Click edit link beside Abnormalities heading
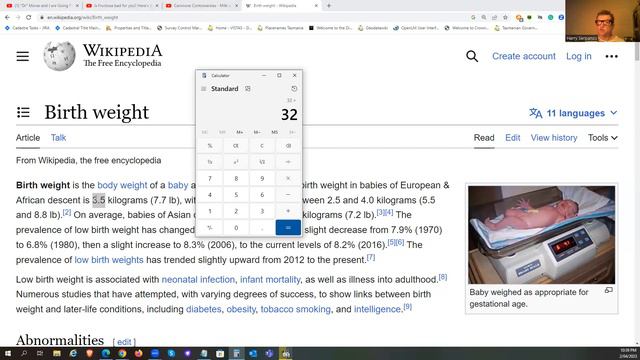The image size is (640, 360). pos(124,342)
